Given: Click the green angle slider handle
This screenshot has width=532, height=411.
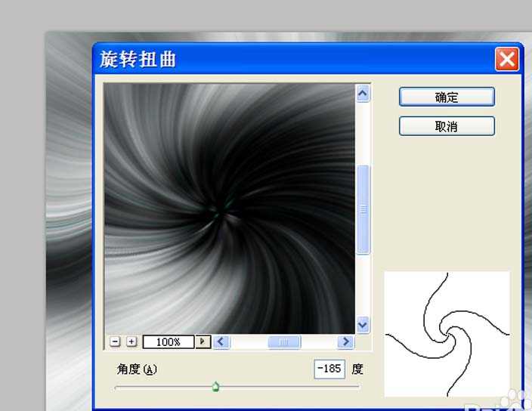Looking at the screenshot, I should (215, 386).
